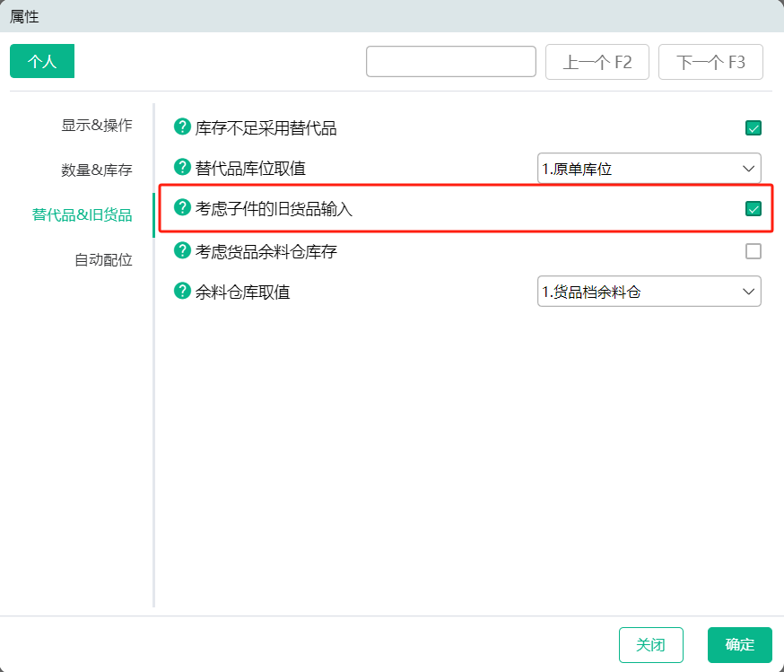Switch to 显示&操作 section
The height and width of the screenshot is (672, 784).
click(97, 125)
